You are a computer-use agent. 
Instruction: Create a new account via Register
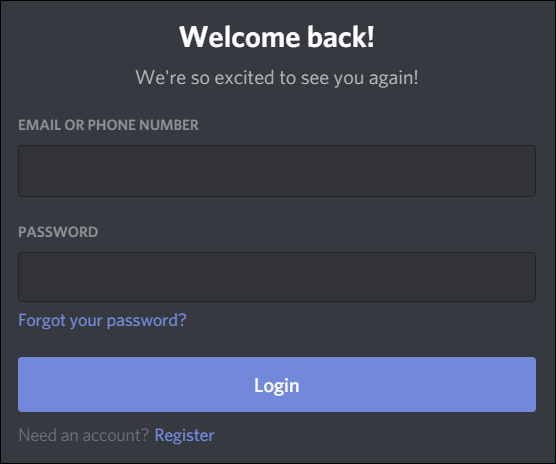(x=184, y=435)
